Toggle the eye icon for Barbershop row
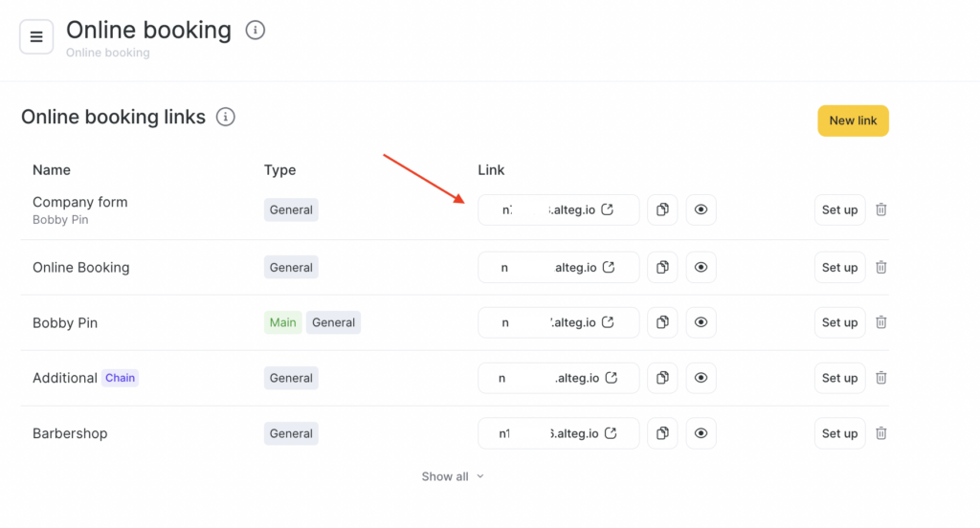 [702, 433]
